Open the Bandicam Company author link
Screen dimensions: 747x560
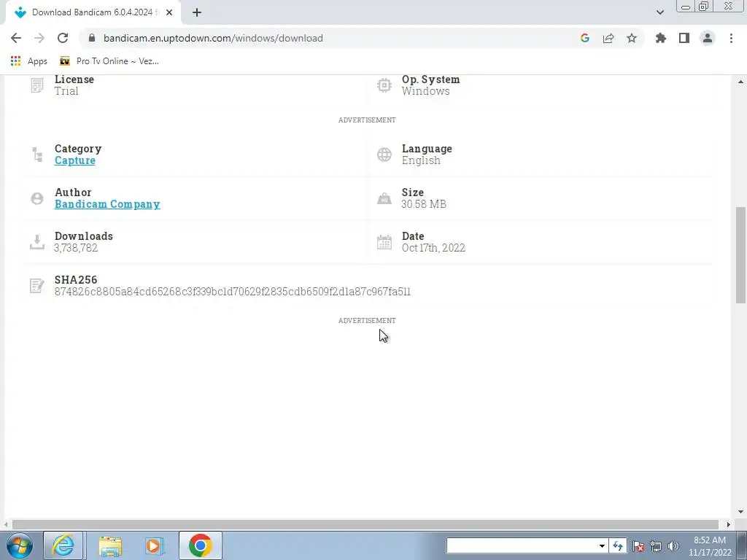click(x=107, y=204)
